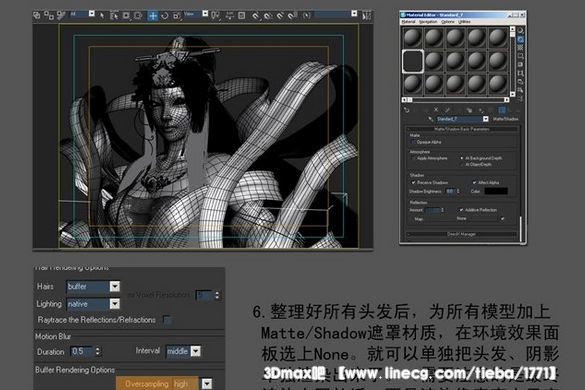Click the Duration 0.5 input field
The width and height of the screenshot is (585, 390).
[82, 351]
